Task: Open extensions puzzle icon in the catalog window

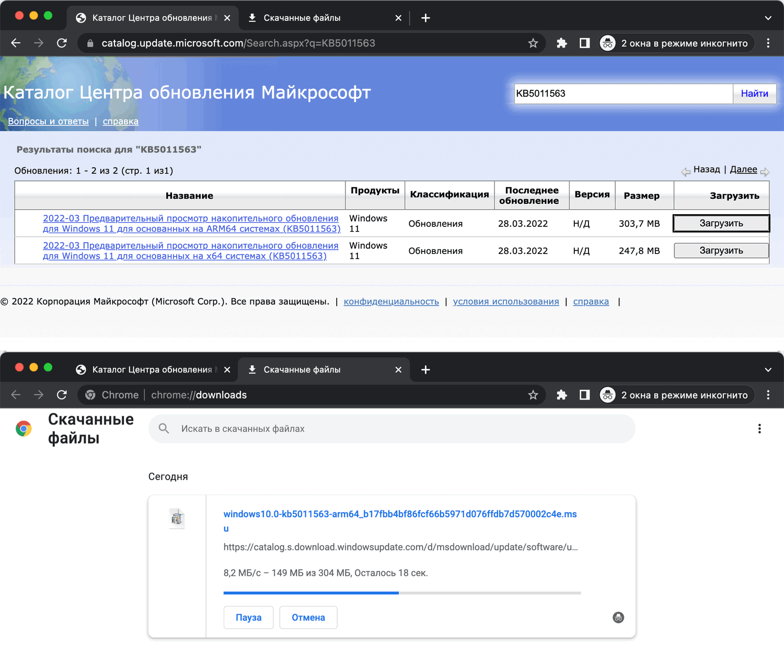Action: [x=562, y=43]
